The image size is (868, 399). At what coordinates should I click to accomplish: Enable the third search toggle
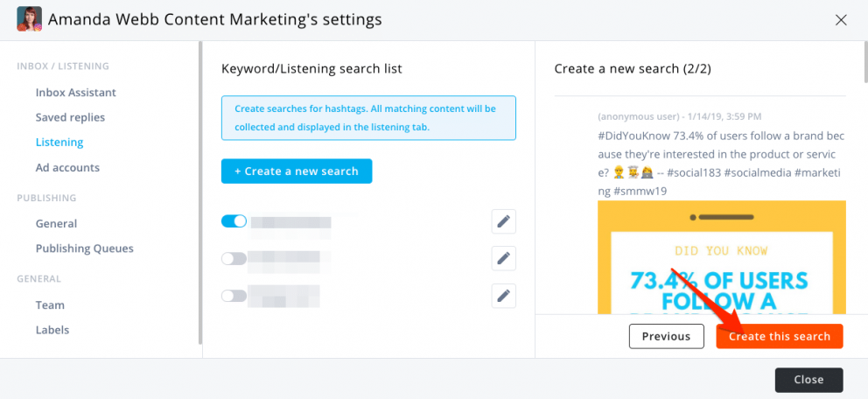(x=234, y=296)
